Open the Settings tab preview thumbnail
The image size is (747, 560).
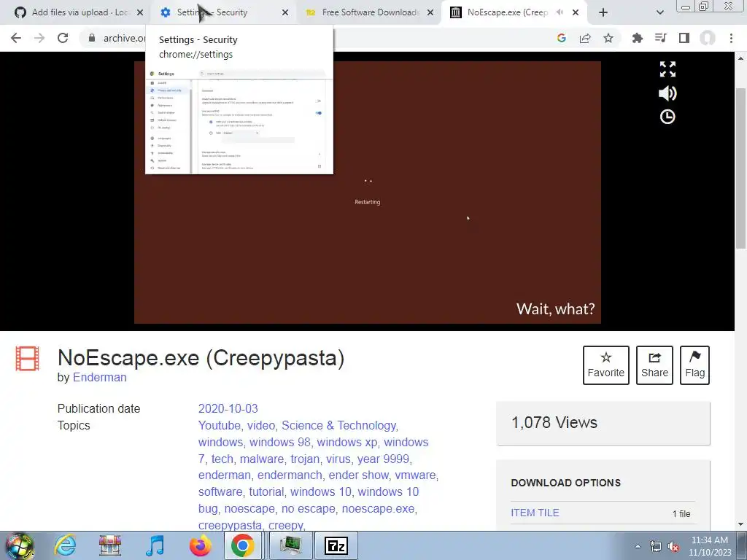point(239,122)
